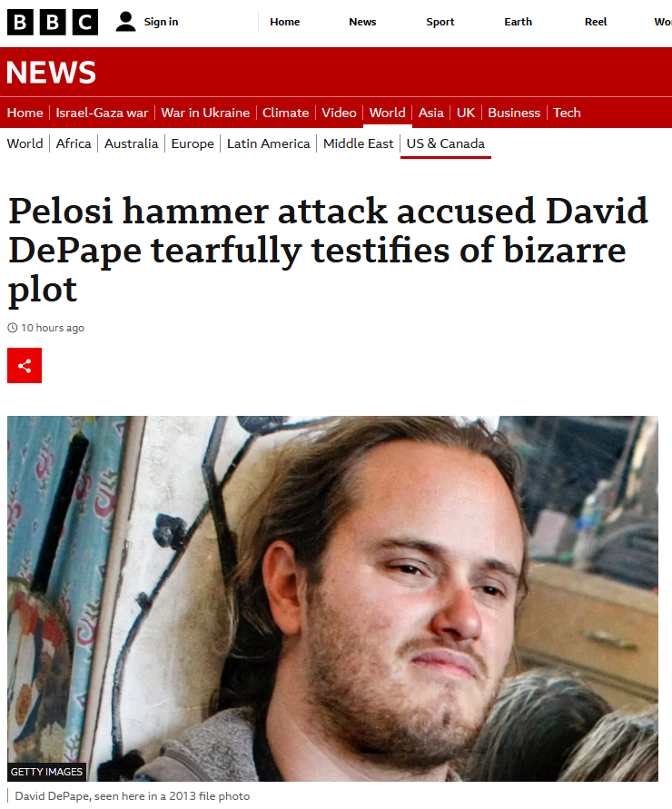Image resolution: width=672 pixels, height=809 pixels.
Task: Click the clock icon beside timestamp
Action: pyautogui.click(x=13, y=328)
